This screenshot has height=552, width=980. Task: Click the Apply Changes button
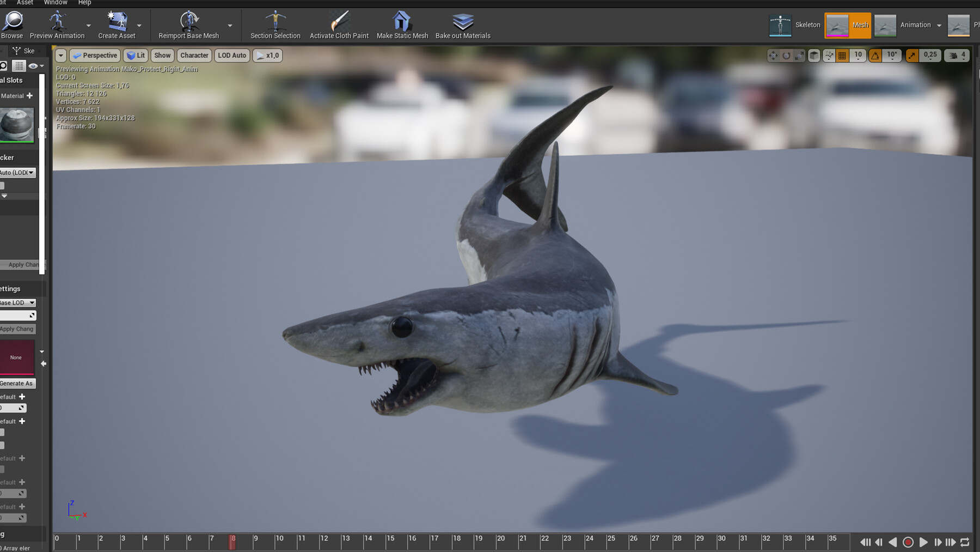16,329
